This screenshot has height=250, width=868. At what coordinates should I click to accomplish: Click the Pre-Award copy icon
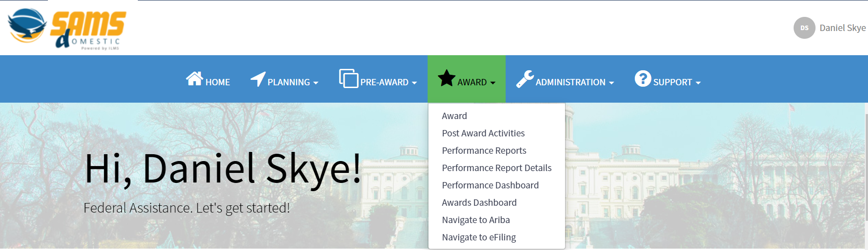pyautogui.click(x=349, y=78)
